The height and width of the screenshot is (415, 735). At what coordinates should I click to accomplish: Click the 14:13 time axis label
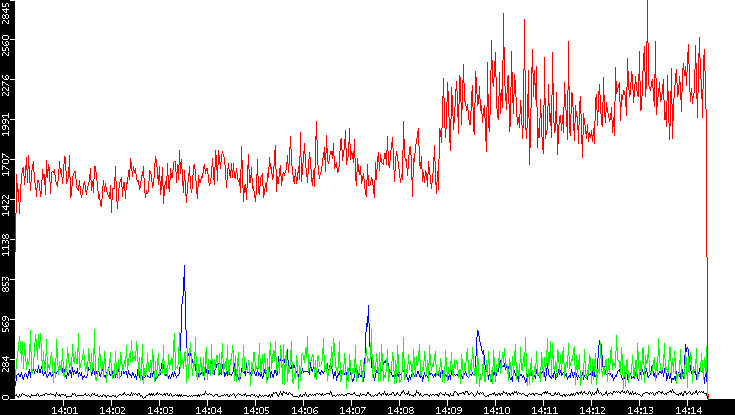pos(640,410)
